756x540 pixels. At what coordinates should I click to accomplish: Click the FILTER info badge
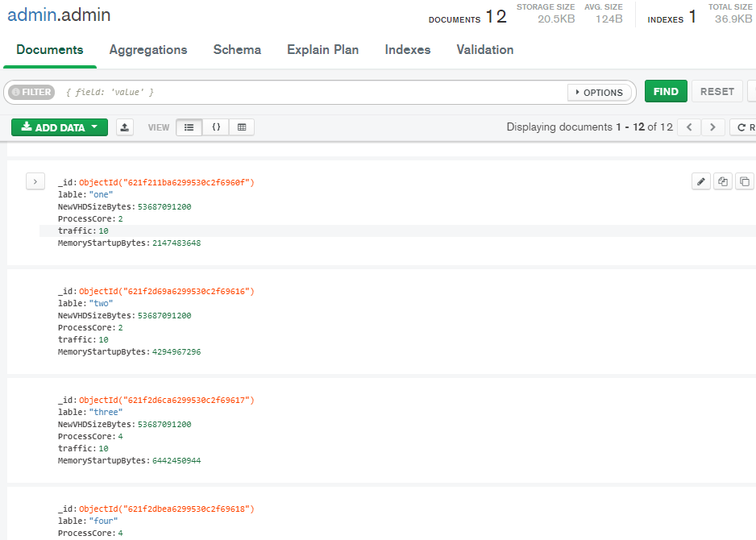(31, 92)
